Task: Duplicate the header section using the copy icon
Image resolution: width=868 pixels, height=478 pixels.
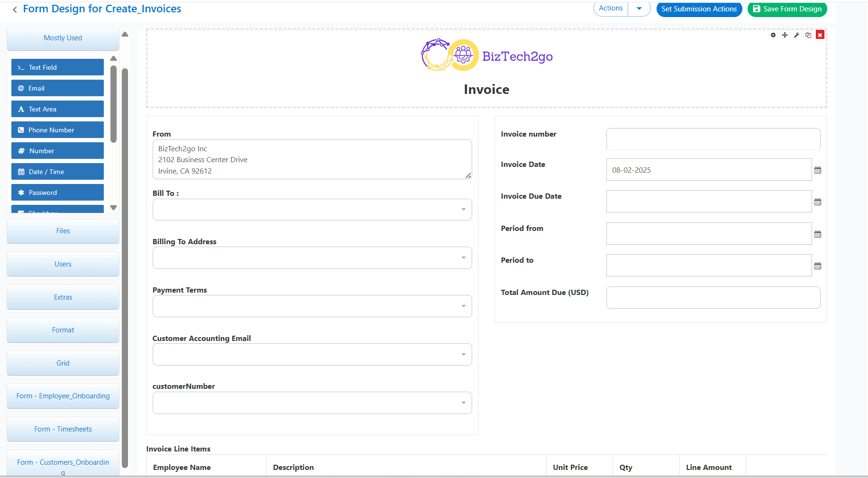Action: (x=808, y=35)
